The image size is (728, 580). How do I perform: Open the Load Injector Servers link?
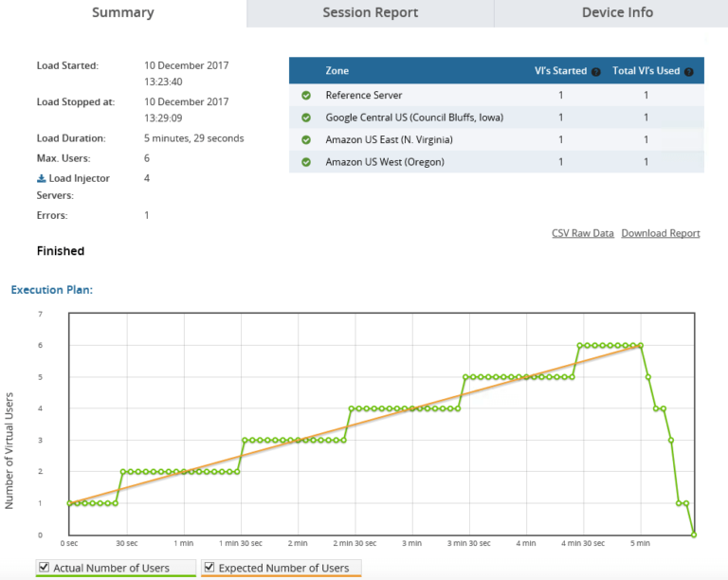73,187
